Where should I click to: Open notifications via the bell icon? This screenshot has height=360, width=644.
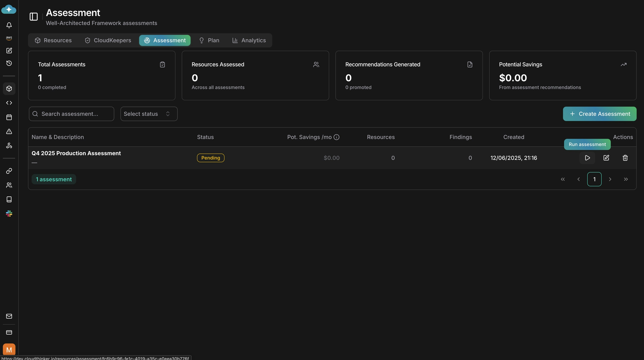(x=9, y=25)
